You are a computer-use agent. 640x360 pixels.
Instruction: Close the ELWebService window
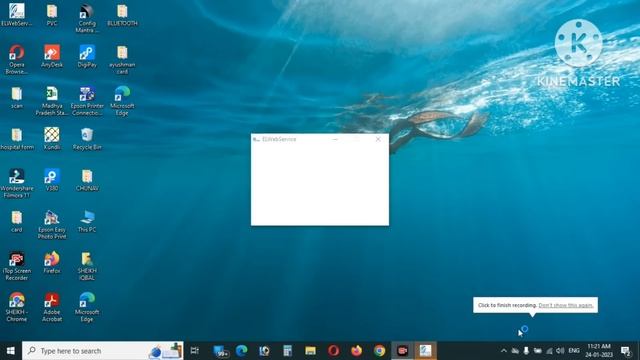[x=378, y=139]
